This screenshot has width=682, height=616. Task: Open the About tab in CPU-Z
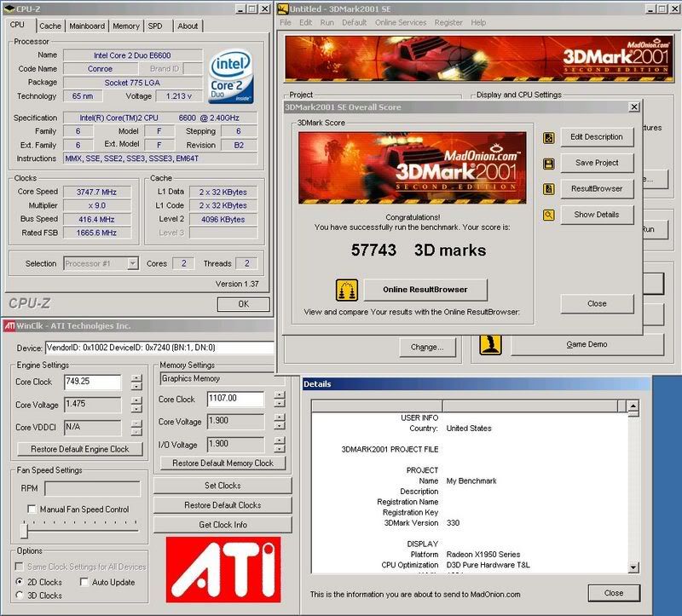tap(188, 26)
